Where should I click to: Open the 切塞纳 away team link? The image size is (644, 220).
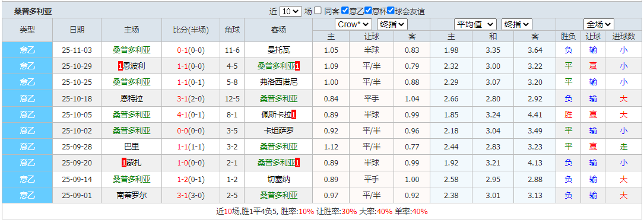click(x=279, y=179)
